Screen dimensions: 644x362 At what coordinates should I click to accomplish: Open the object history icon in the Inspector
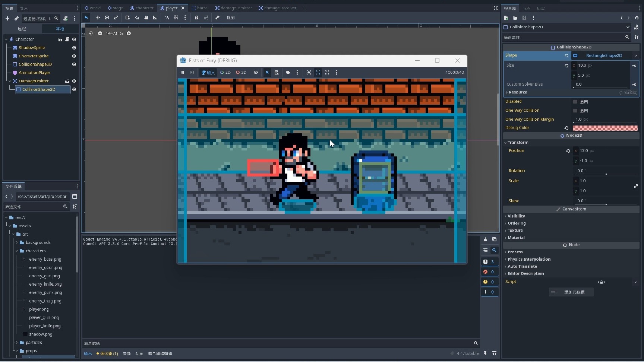tap(637, 18)
